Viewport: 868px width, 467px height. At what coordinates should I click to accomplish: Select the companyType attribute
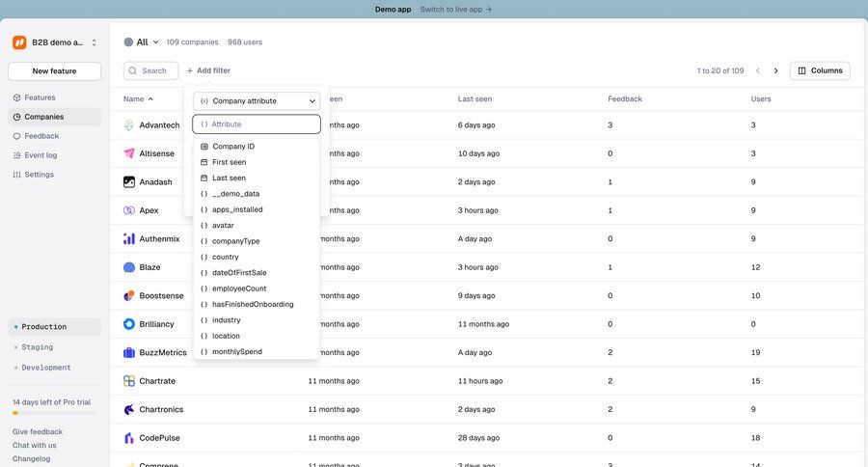point(257,241)
